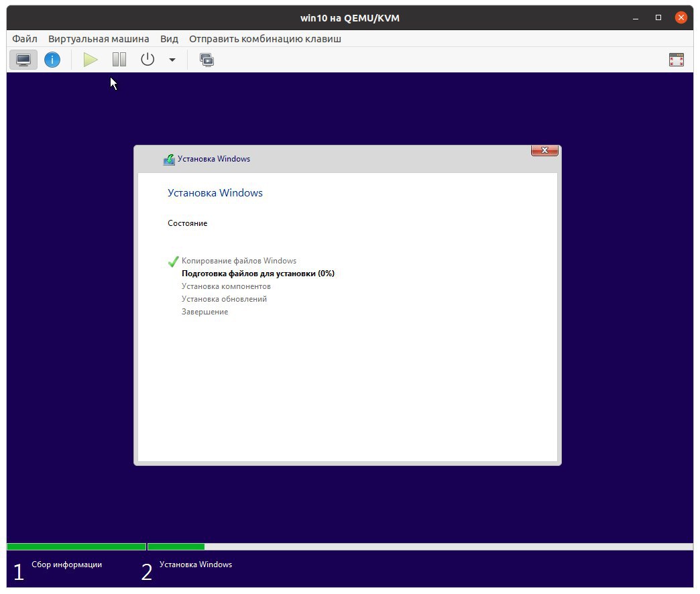Open Отправить комбинацию клавиш menu

pyautogui.click(x=265, y=39)
